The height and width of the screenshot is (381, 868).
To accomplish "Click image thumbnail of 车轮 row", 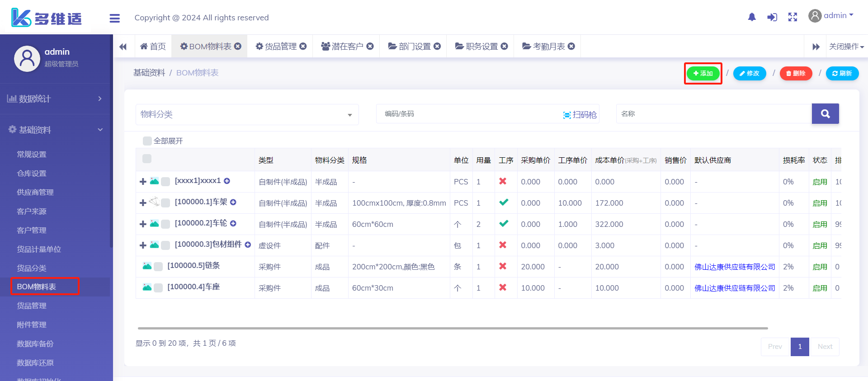I will 154,224.
